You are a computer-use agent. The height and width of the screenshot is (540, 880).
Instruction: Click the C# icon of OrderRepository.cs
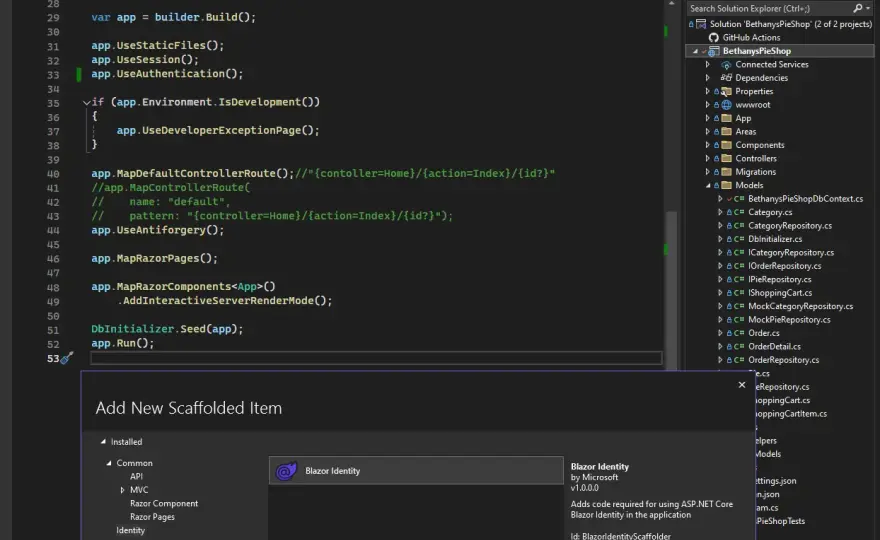(x=739, y=360)
